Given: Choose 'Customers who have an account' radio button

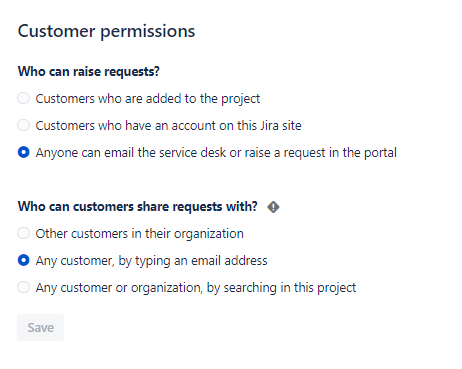Looking at the screenshot, I should [24, 125].
